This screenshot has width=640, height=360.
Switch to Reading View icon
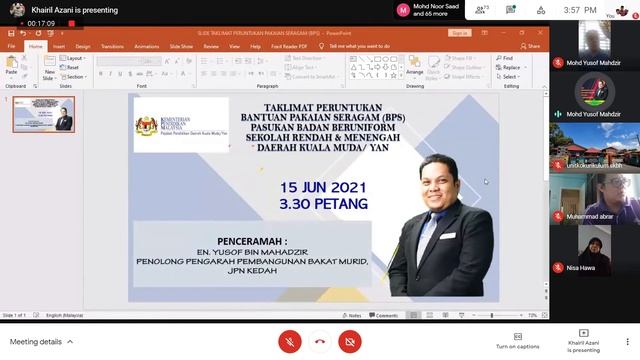(x=445, y=315)
